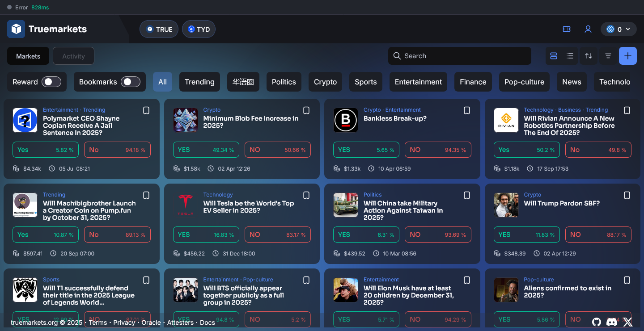Open the card grid view icon

(x=553, y=56)
